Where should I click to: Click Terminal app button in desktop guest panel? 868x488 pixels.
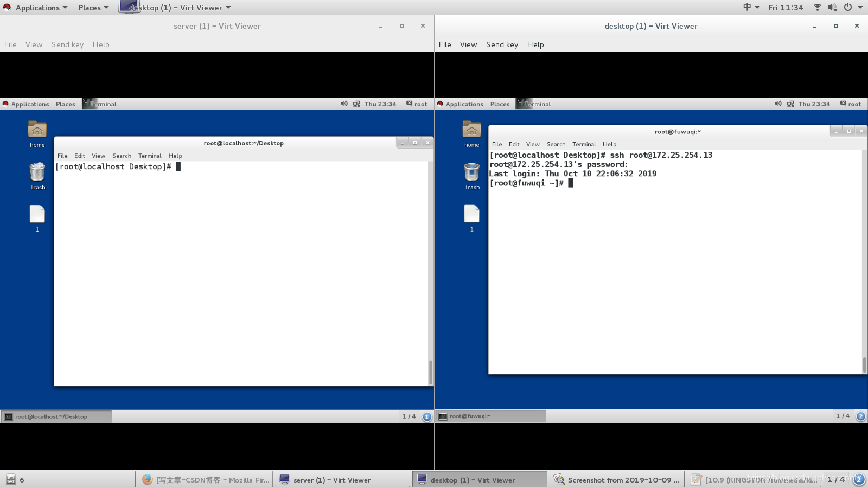(x=534, y=104)
